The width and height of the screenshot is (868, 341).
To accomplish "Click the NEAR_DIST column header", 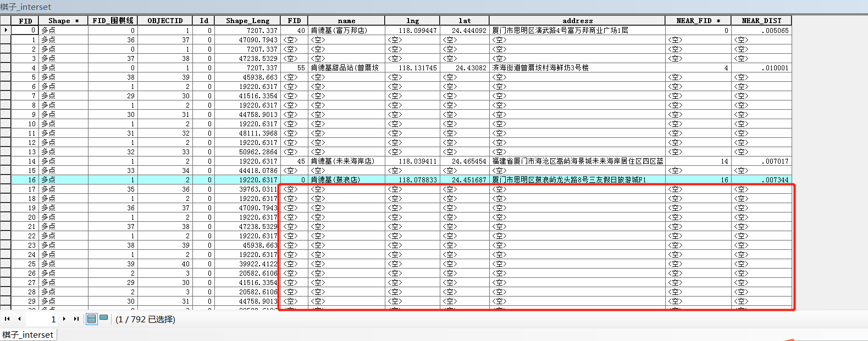I will point(761,21).
